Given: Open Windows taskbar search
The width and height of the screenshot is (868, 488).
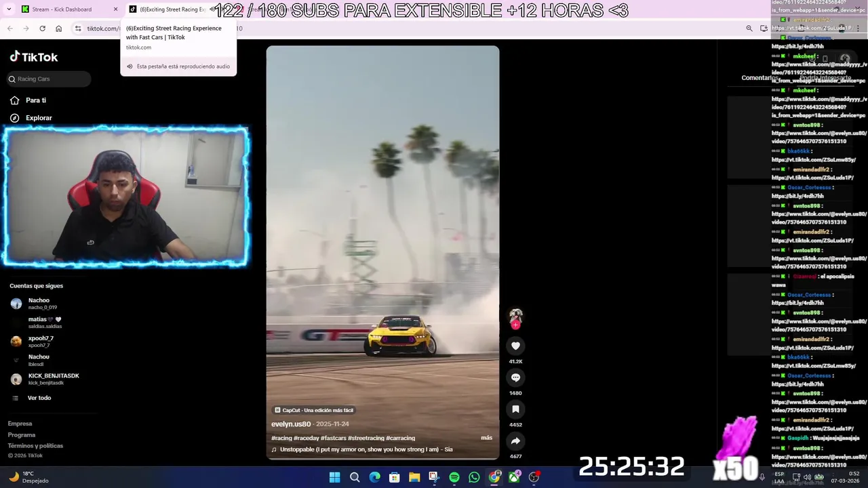Looking at the screenshot, I should tap(355, 477).
